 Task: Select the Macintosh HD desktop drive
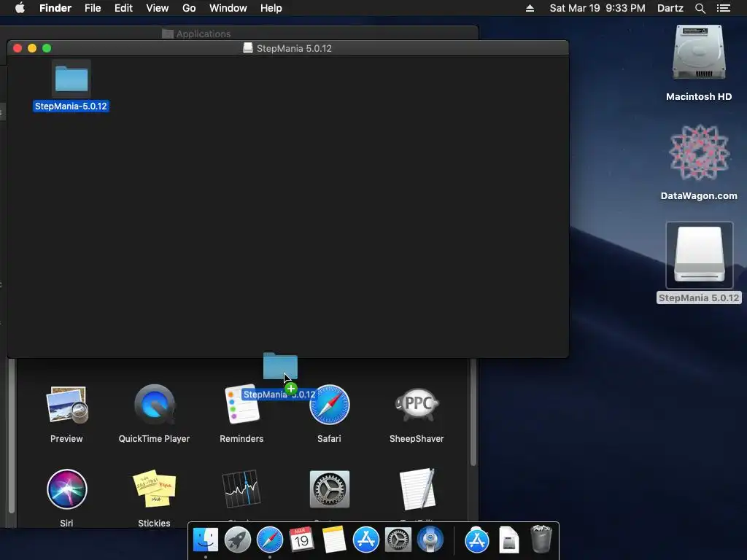(x=699, y=52)
